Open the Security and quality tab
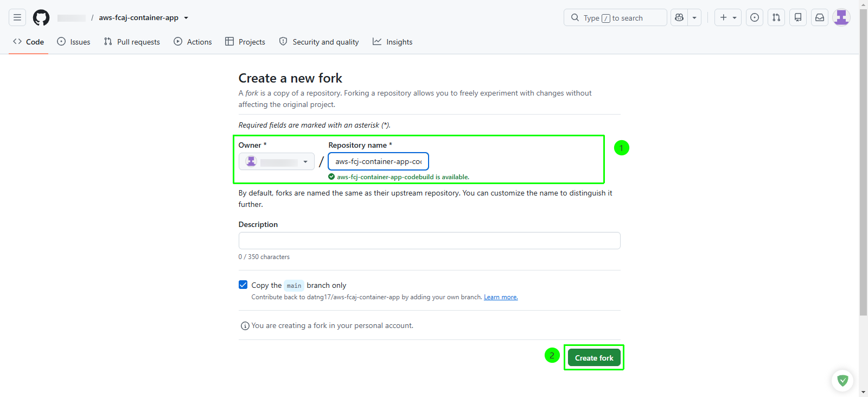868x397 pixels. point(319,42)
